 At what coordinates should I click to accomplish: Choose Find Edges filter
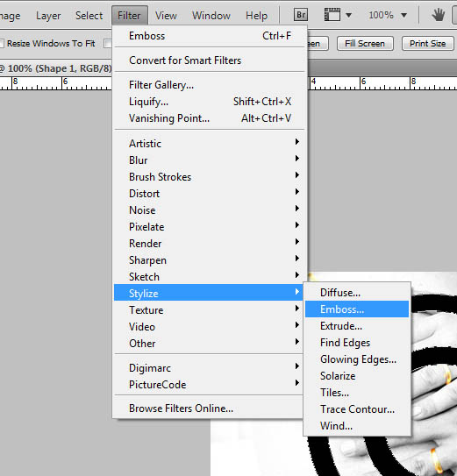click(357, 343)
